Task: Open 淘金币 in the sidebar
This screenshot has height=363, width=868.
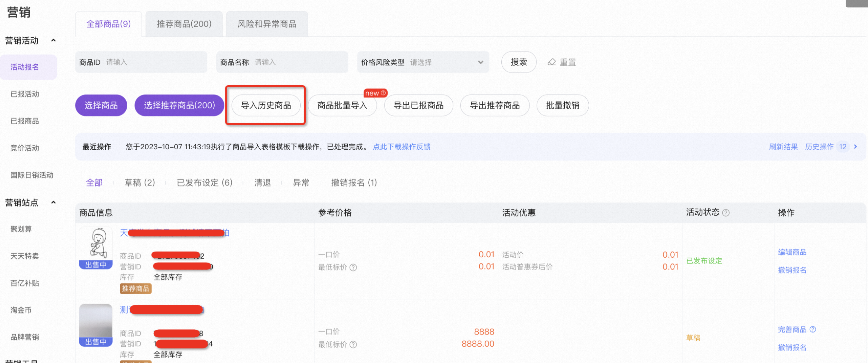Action: [21, 310]
